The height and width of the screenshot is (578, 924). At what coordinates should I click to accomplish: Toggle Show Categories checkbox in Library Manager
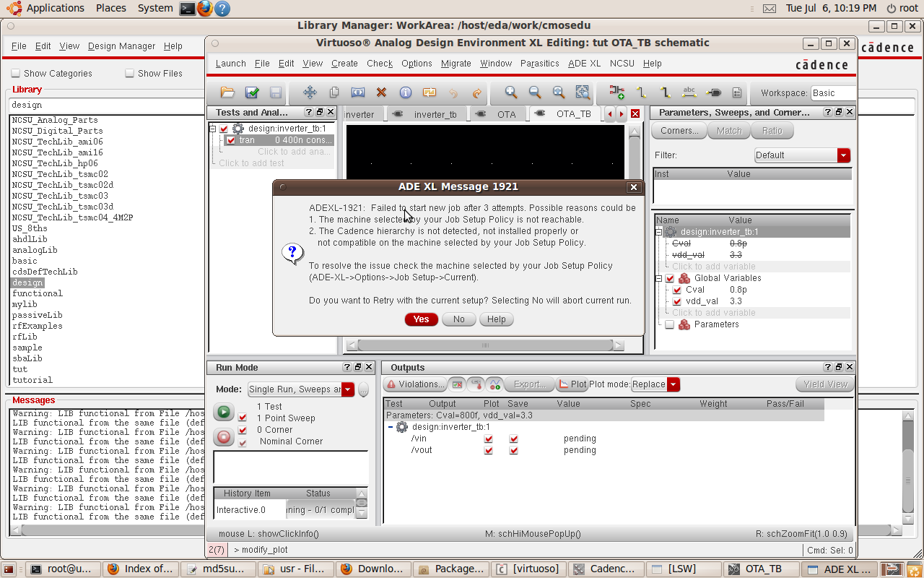(x=16, y=73)
